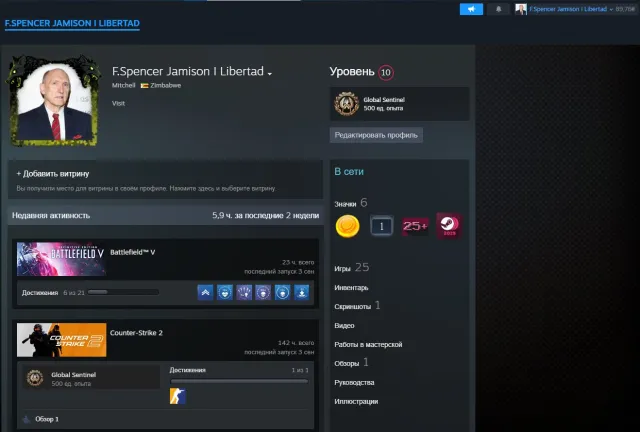640x432 pixels.
Task: Open the notifications bell
Action: coord(498,9)
